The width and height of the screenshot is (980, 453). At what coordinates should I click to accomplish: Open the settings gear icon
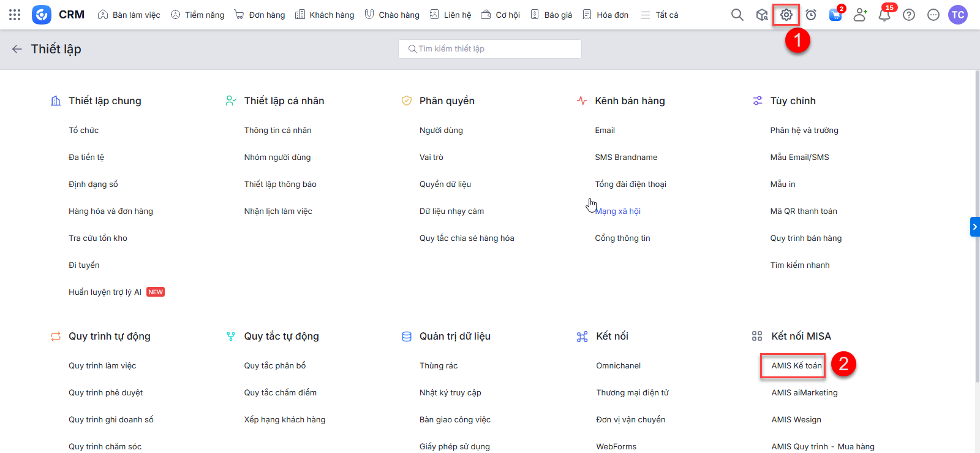point(786,15)
